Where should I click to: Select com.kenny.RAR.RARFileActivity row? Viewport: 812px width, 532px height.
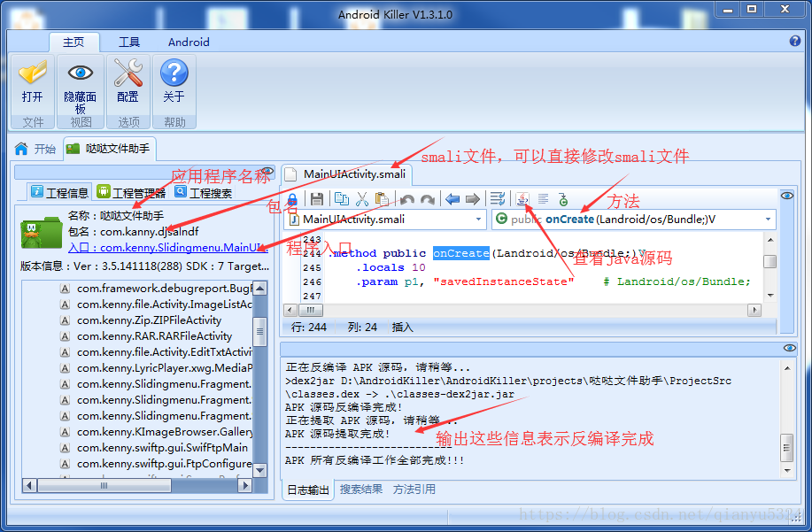coord(147,336)
